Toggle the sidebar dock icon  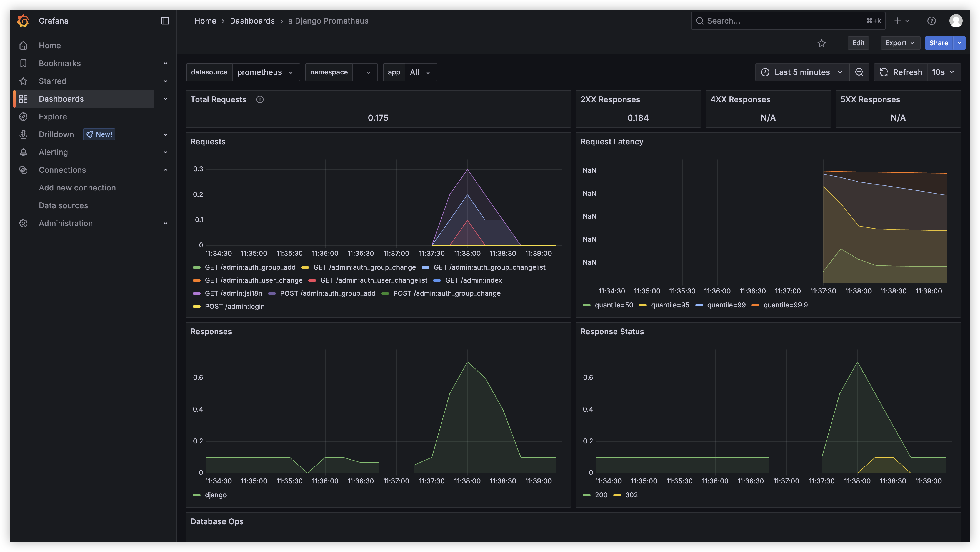point(165,21)
